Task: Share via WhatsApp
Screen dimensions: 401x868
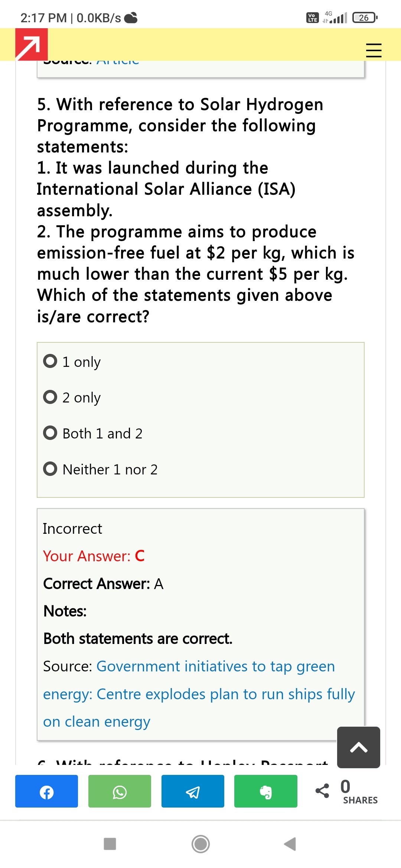Action: pos(120,791)
